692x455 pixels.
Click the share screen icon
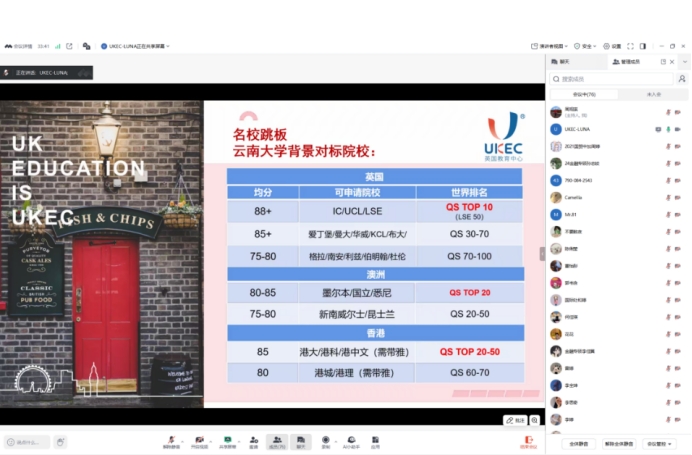228,440
